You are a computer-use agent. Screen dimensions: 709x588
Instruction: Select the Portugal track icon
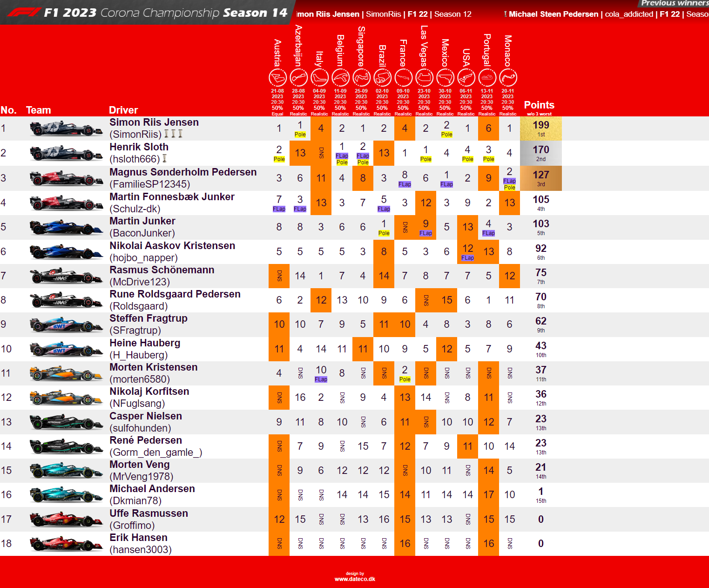487,78
